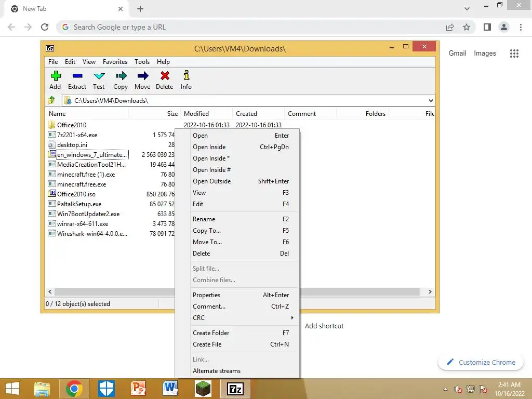Open the Help menu
Viewport: 532px width, 399px height.
[x=163, y=62]
